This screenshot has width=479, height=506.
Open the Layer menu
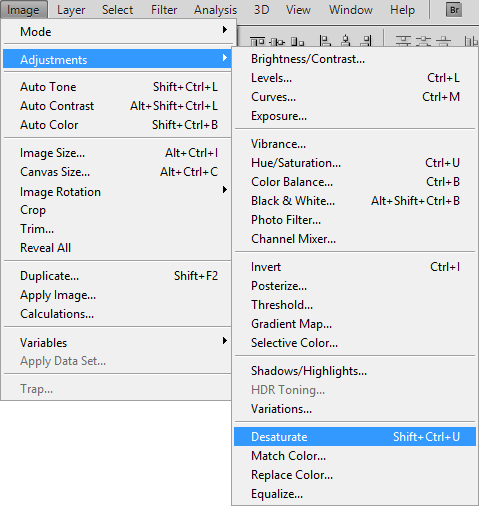pyautogui.click(x=71, y=10)
